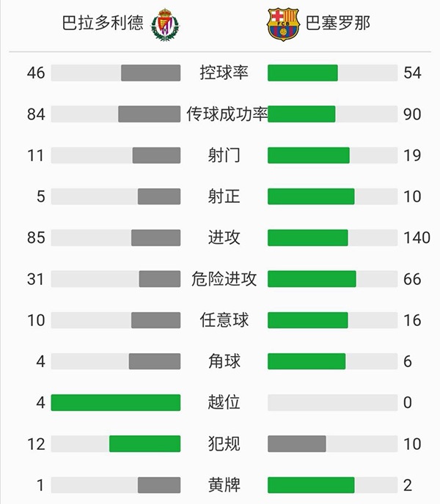Open the 巴拉多利德 team name link
Viewport: 440px width, 504px height.
[103, 23]
